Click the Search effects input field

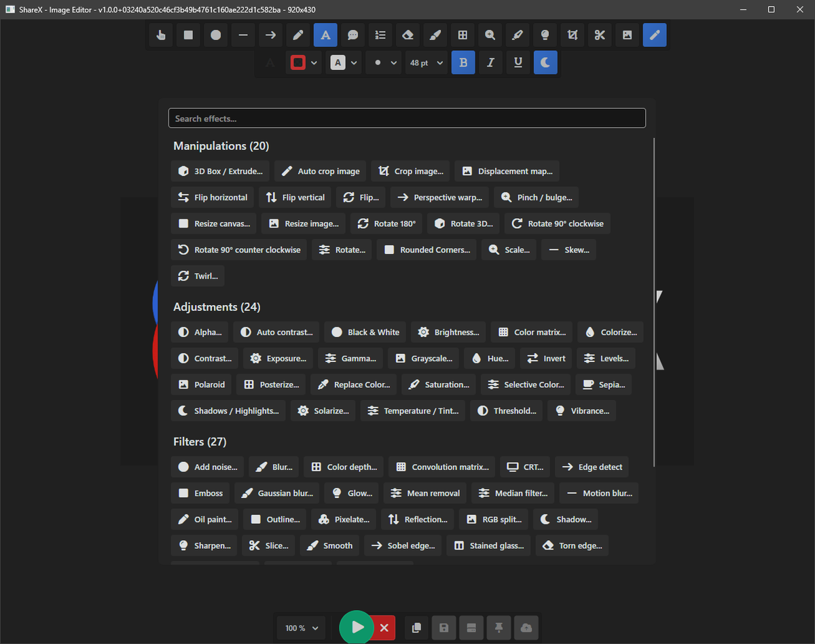pos(407,118)
